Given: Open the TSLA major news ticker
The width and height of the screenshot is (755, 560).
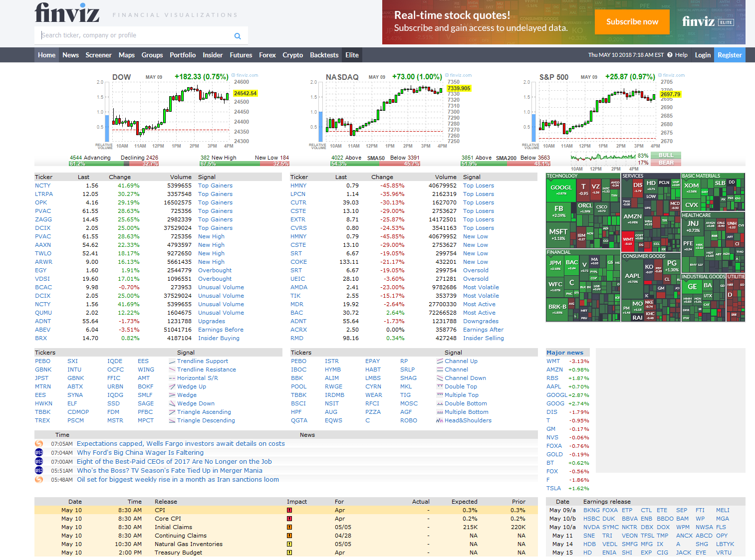Looking at the screenshot, I should (x=553, y=488).
